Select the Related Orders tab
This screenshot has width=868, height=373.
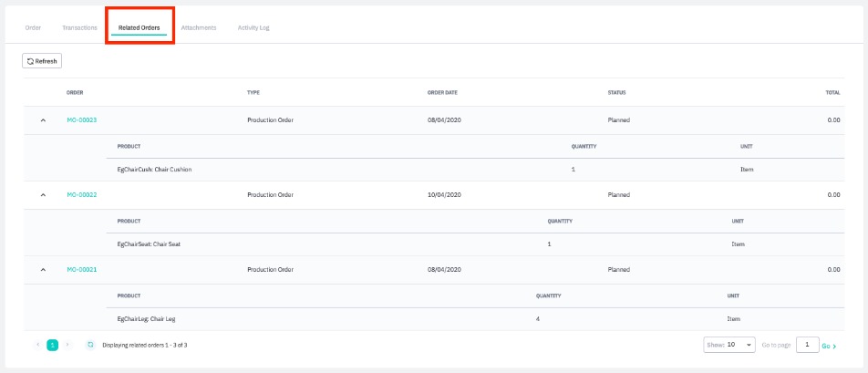click(x=139, y=27)
